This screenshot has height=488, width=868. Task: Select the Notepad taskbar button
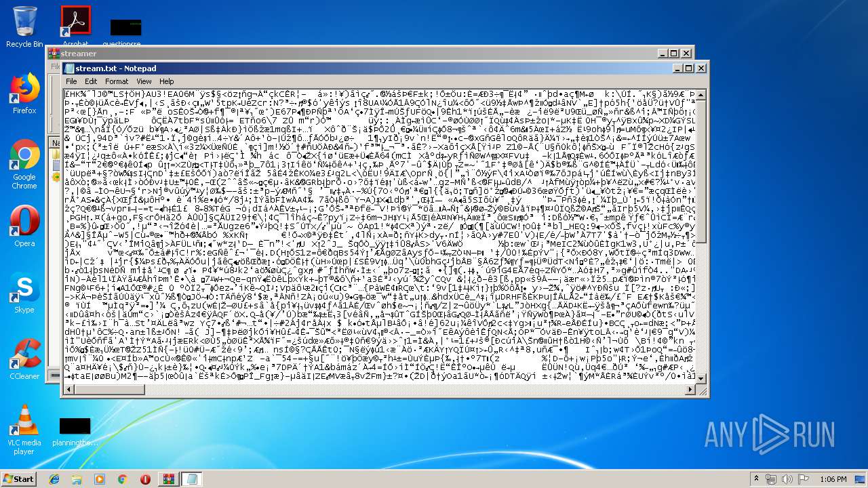click(x=191, y=479)
